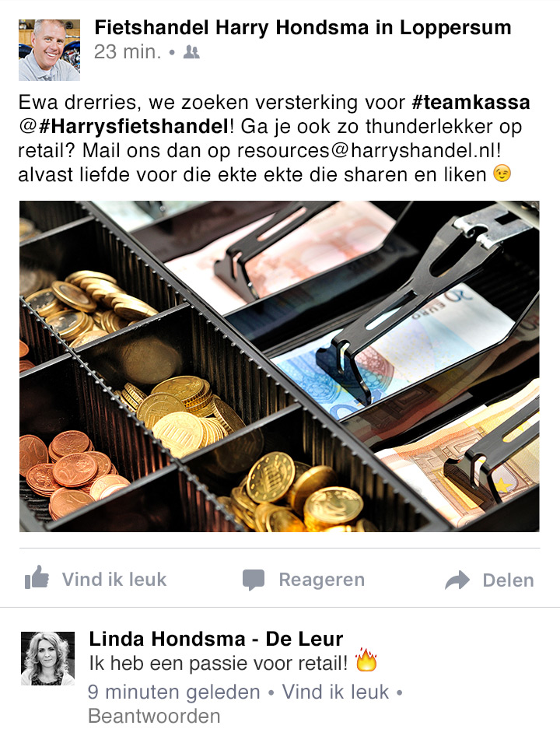Like Linda's comment via Vind ik leuk
Screen dimensions: 560x743
pyautogui.click(x=335, y=692)
